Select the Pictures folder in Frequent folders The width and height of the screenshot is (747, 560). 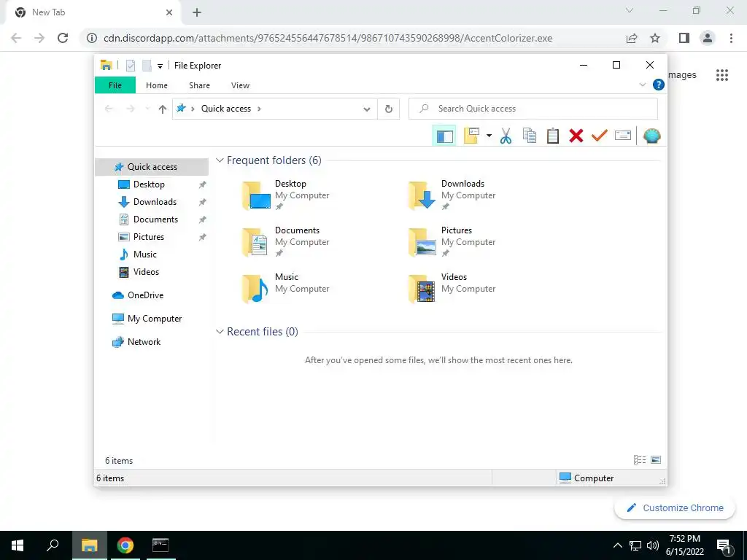tap(452, 242)
